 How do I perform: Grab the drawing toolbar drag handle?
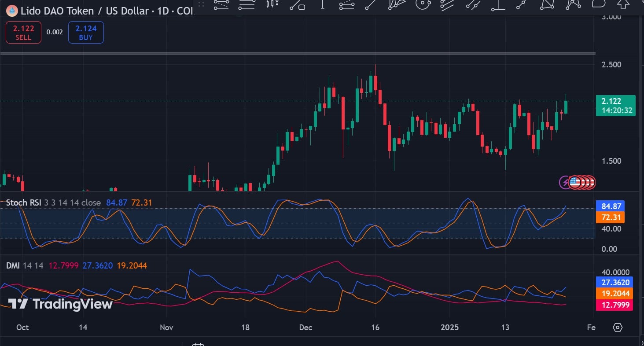coord(202,4)
